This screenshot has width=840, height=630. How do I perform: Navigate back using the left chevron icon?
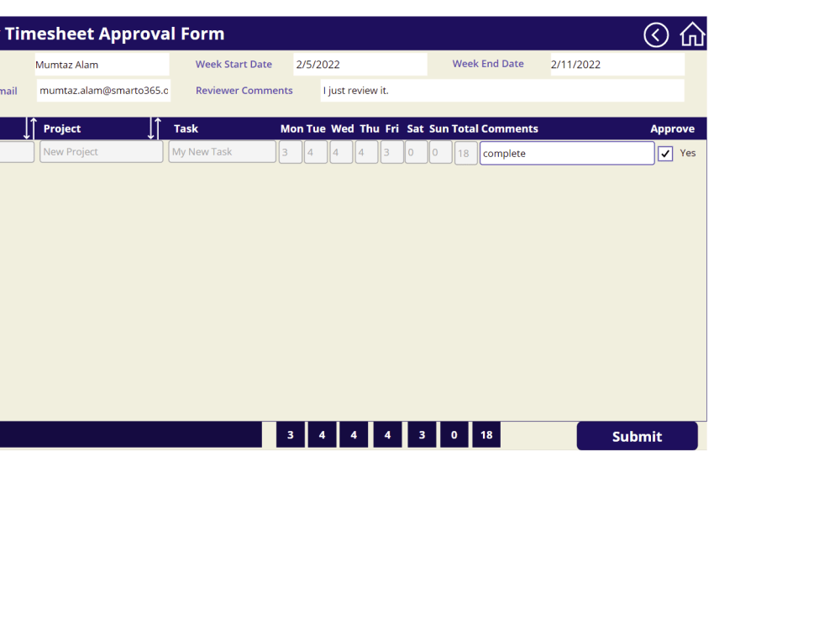click(x=656, y=35)
